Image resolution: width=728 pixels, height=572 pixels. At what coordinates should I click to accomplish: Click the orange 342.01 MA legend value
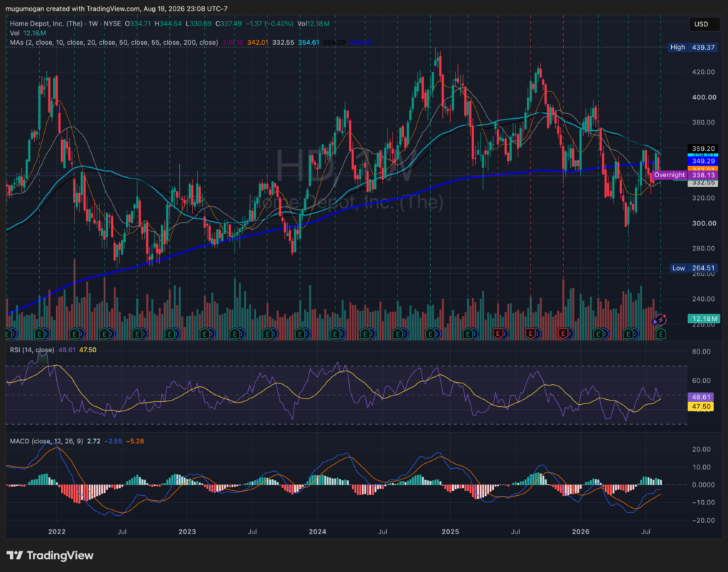coord(257,42)
